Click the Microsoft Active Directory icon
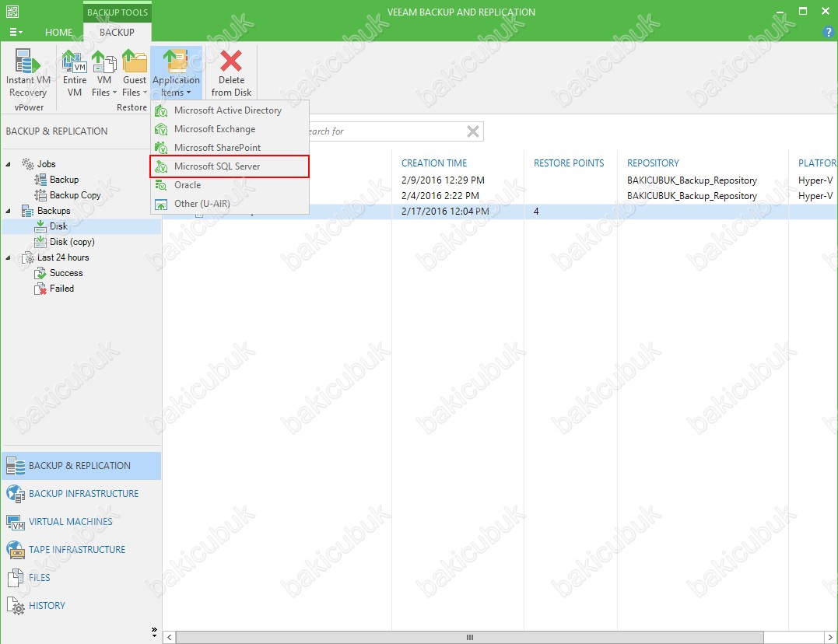This screenshot has width=838, height=644. pos(161,110)
